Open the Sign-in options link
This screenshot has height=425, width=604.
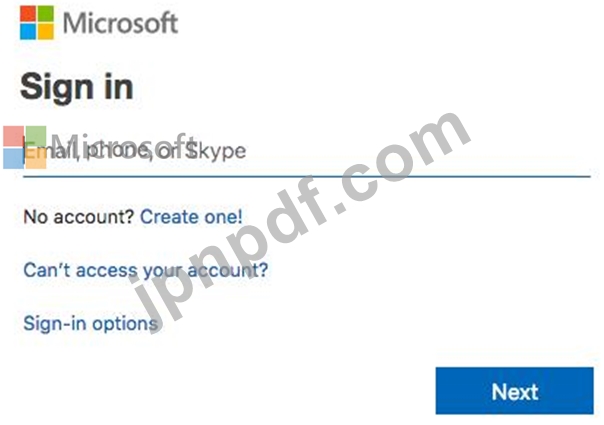(x=91, y=323)
